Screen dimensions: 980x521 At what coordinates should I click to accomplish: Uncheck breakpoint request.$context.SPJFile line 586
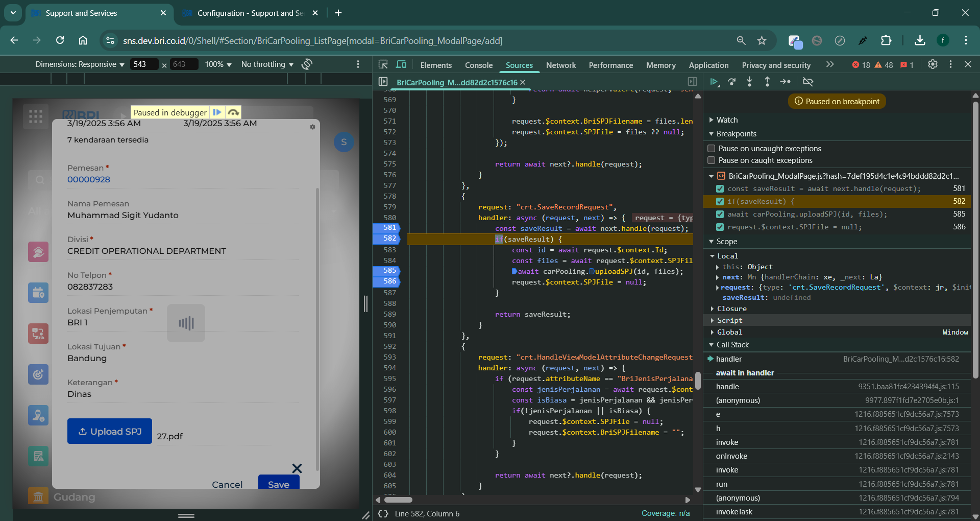[720, 227]
